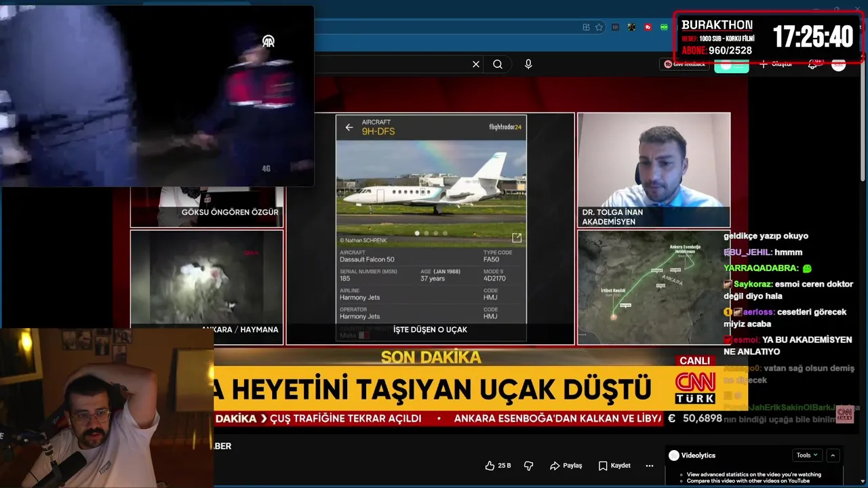
Task: Click Harmony Jets under AIRLINE
Action: coord(359,297)
